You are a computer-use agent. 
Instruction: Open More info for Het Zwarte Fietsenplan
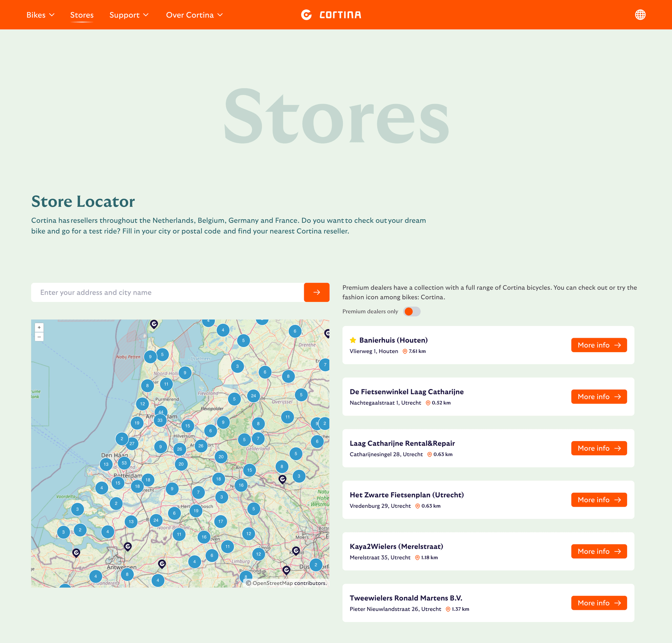point(599,500)
